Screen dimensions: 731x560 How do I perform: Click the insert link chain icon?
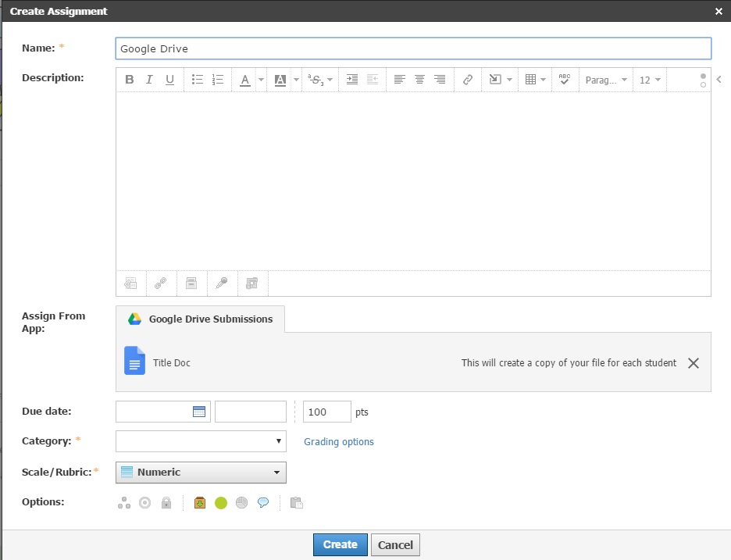click(468, 80)
